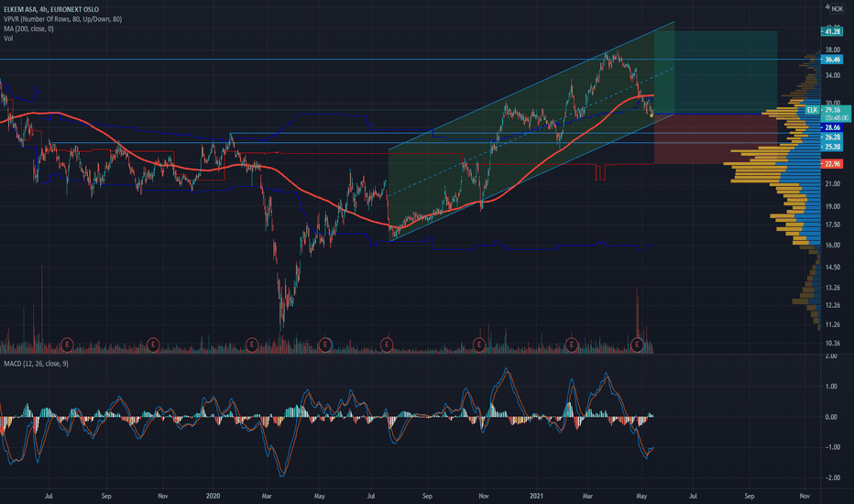Click the 41.28 target price label
Image resolution: width=854 pixels, height=504 pixels.
832,31
